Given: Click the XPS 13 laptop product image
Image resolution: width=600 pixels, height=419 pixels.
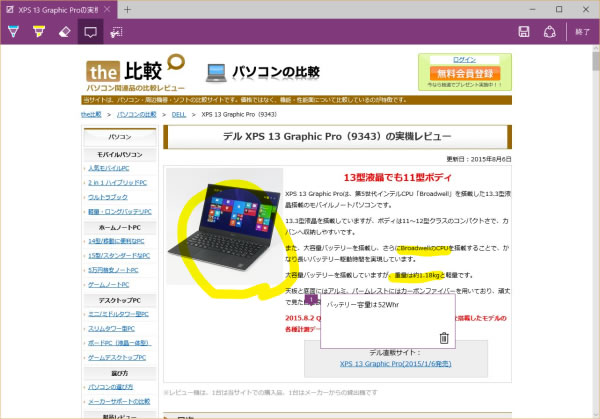Looking at the screenshot, I should pyautogui.click(x=225, y=227).
